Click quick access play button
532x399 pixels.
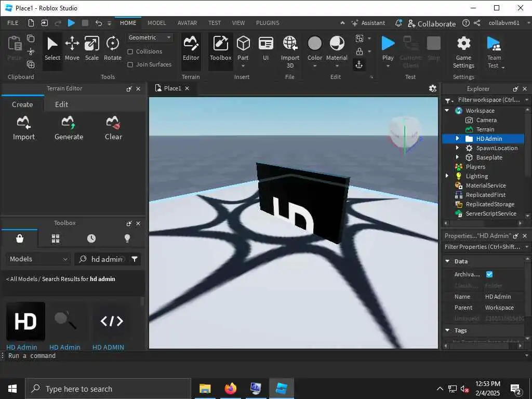pyautogui.click(x=71, y=23)
